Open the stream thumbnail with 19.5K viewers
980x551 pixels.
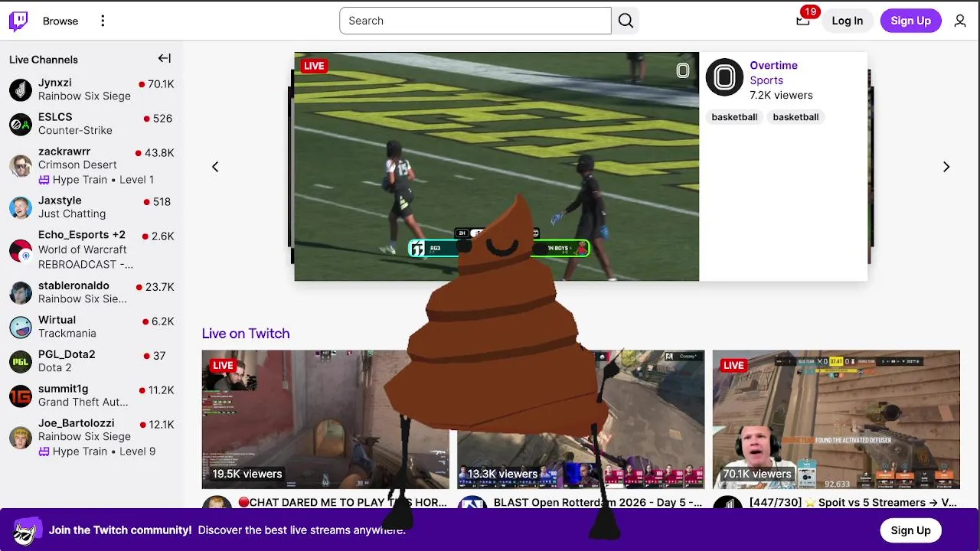[x=325, y=419]
